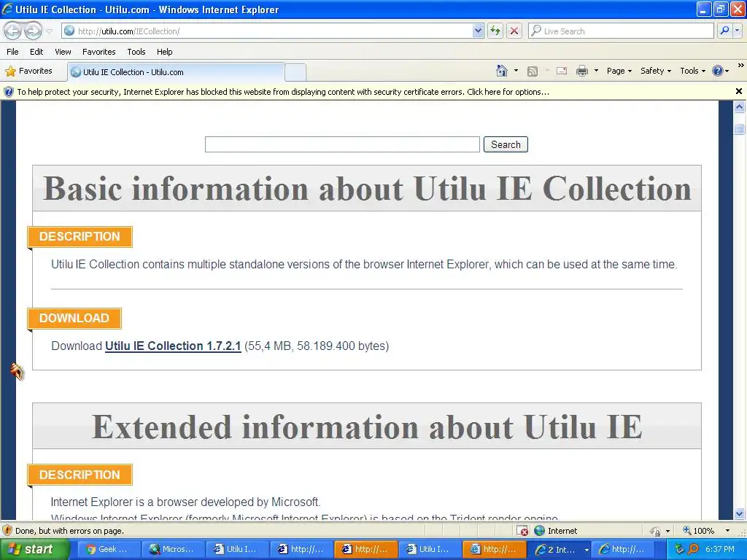Click the address bar URL utilu.com/IECollection/

pyautogui.click(x=128, y=31)
